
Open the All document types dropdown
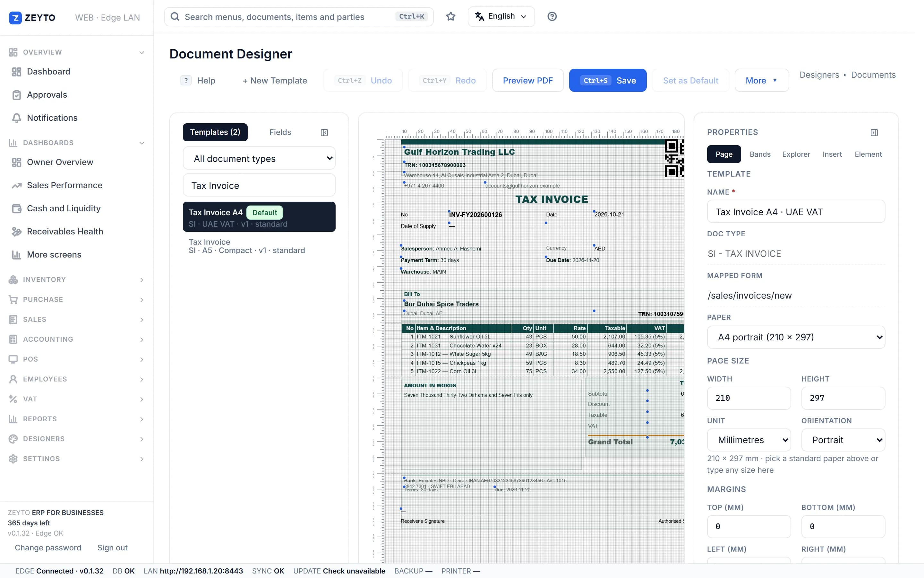(259, 158)
